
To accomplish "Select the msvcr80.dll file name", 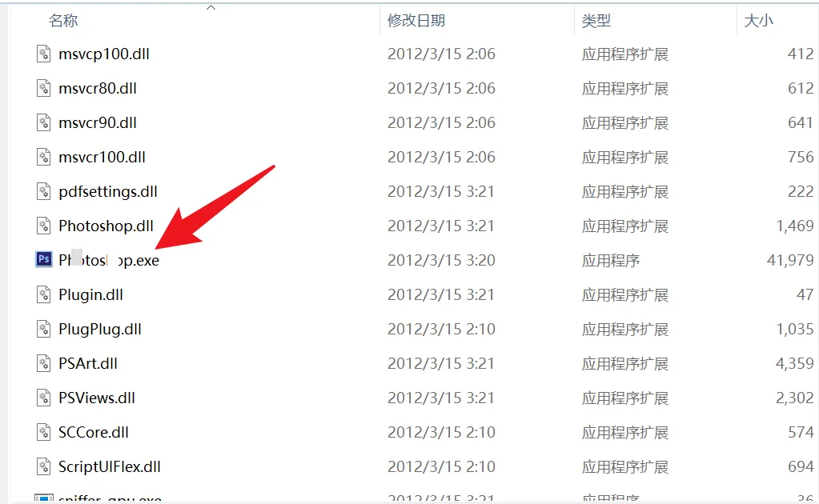I will coord(98,88).
